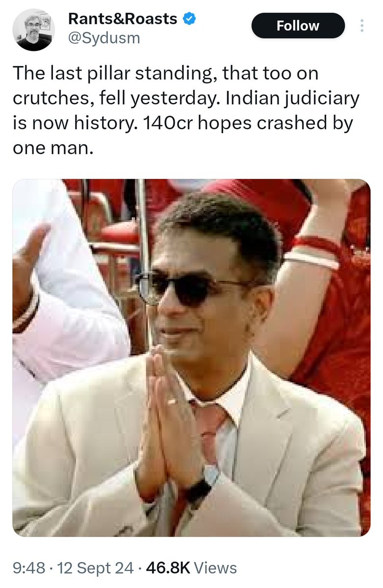Screen dimensions: 383x588
Task: Follow the Rants&Roasts account
Action: point(298,26)
